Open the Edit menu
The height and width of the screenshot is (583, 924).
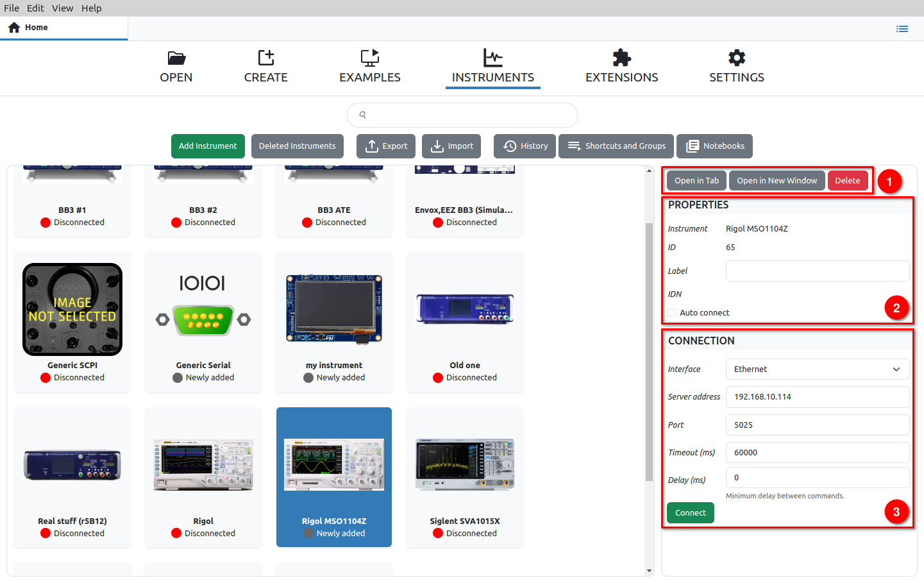35,8
